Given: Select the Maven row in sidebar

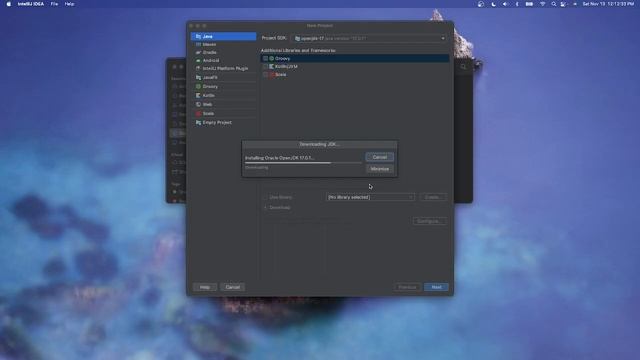Looking at the screenshot, I should pyautogui.click(x=224, y=44).
